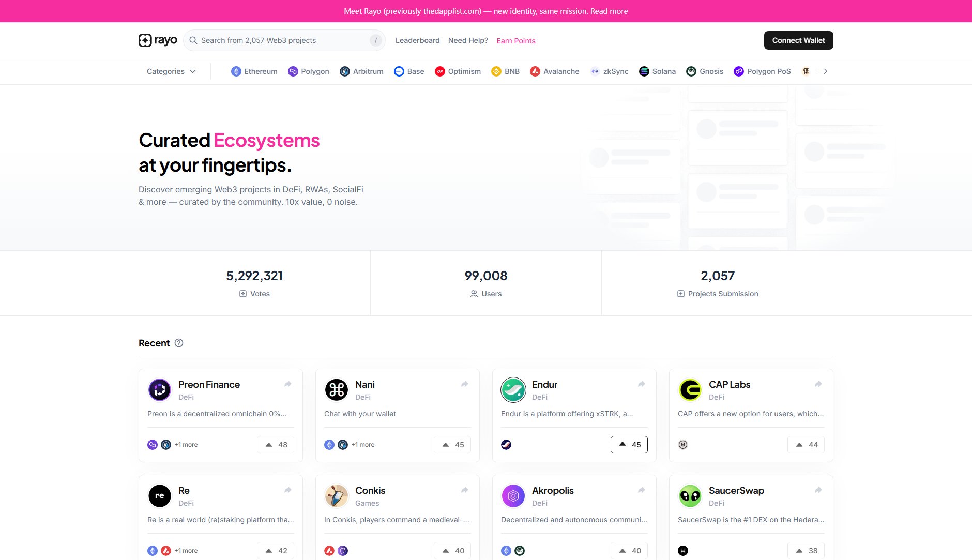Pick the Polygon PoS chain filter
972x560 pixels.
point(762,71)
